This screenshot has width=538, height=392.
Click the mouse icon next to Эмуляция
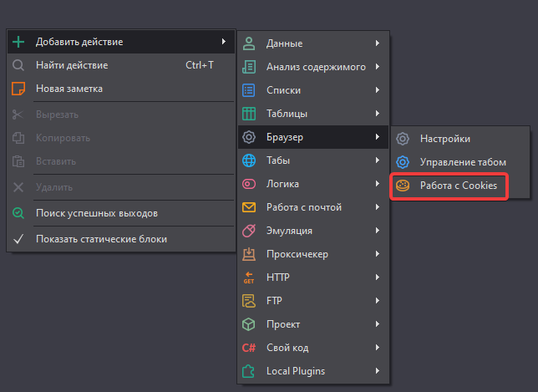point(249,231)
